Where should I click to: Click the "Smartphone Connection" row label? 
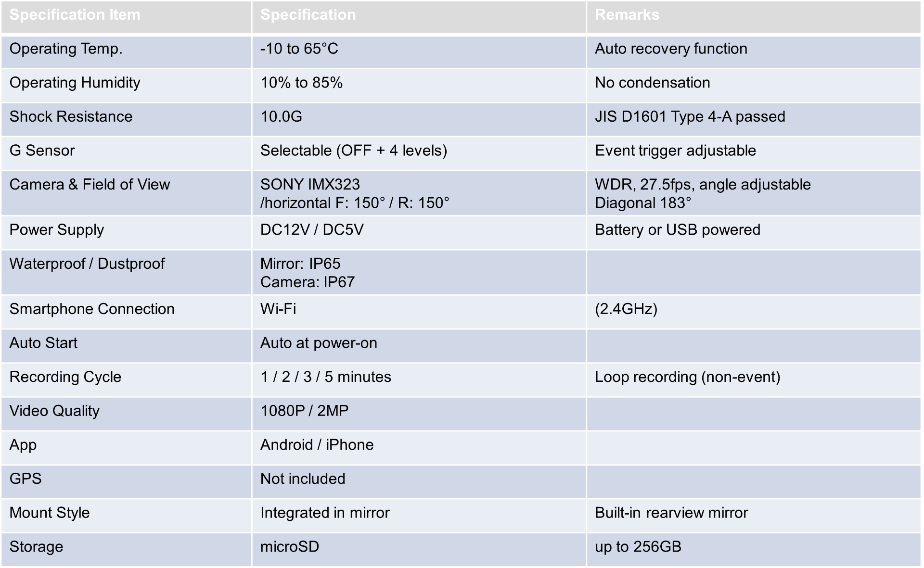pos(92,309)
